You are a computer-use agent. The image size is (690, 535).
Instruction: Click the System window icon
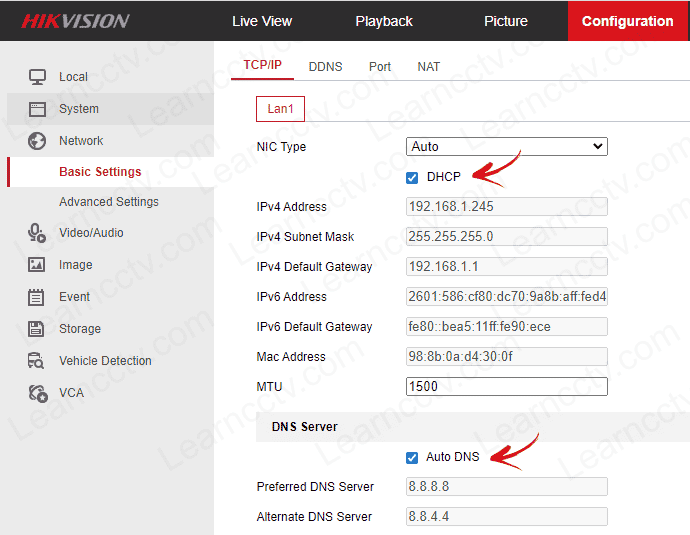pyautogui.click(x=37, y=109)
